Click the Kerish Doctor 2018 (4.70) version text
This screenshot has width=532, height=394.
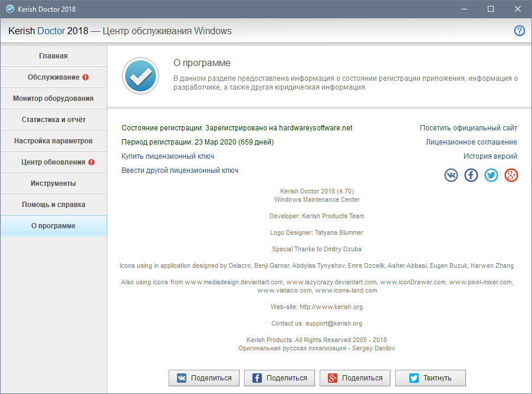click(x=317, y=192)
